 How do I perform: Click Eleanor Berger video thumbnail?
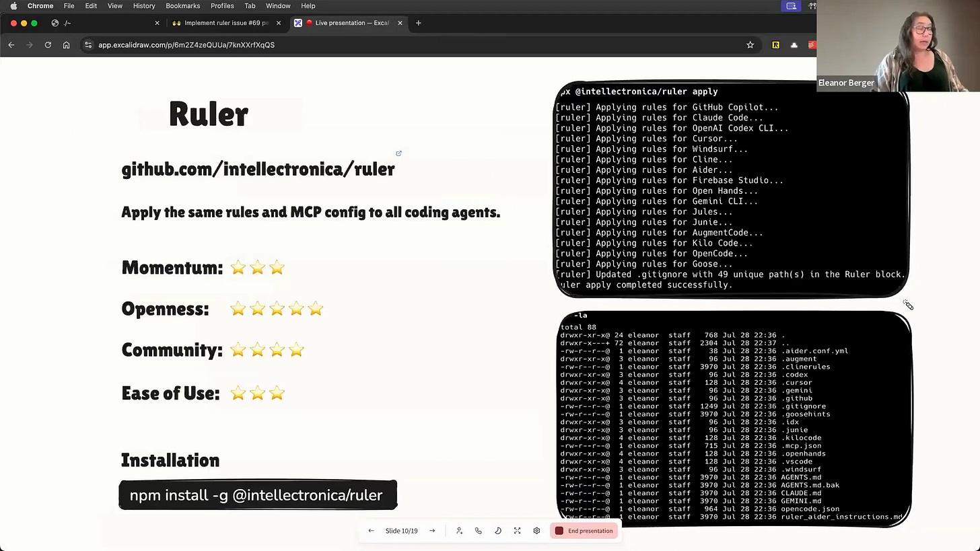pyautogui.click(x=899, y=46)
